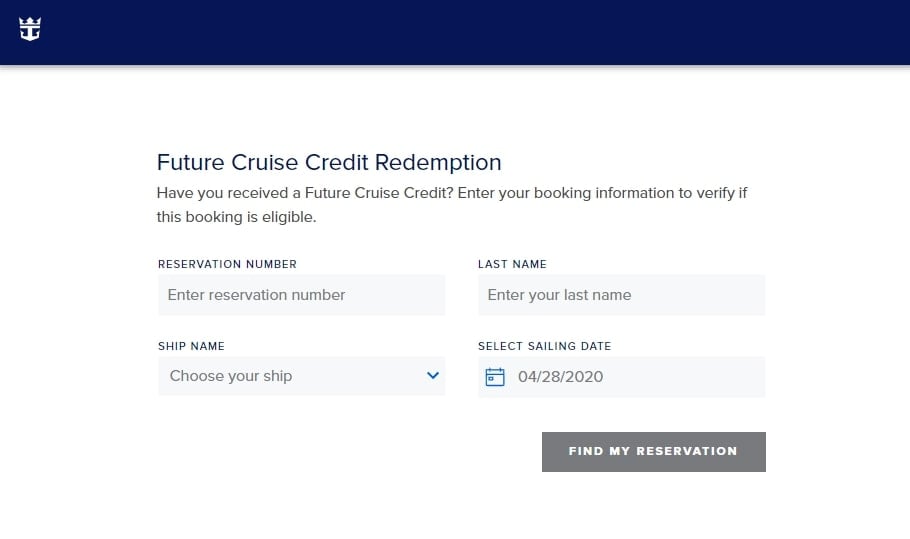910x539 pixels.
Task: Click the Find My Reservation button
Action: click(653, 451)
